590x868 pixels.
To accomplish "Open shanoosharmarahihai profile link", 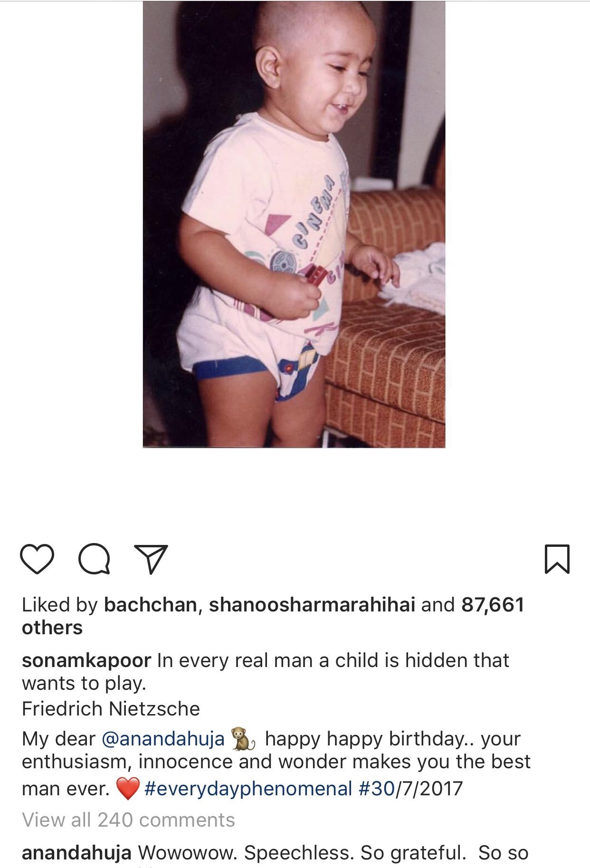I will click(x=312, y=605).
